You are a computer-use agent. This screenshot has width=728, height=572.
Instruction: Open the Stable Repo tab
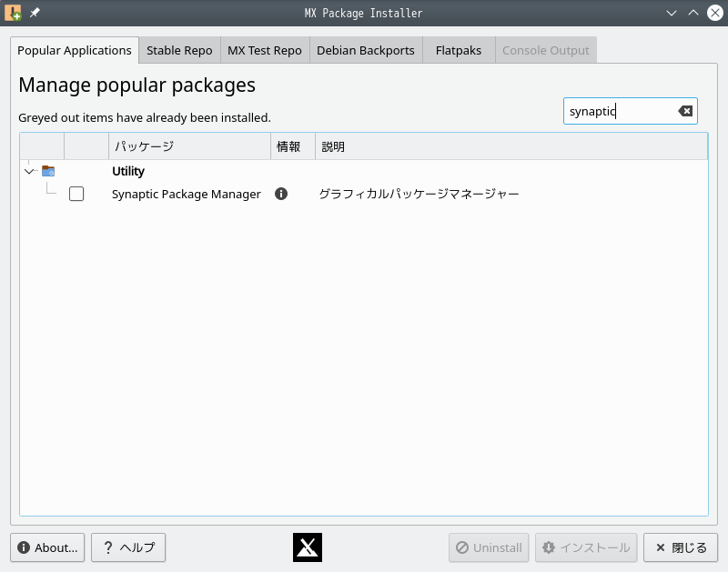[179, 50]
